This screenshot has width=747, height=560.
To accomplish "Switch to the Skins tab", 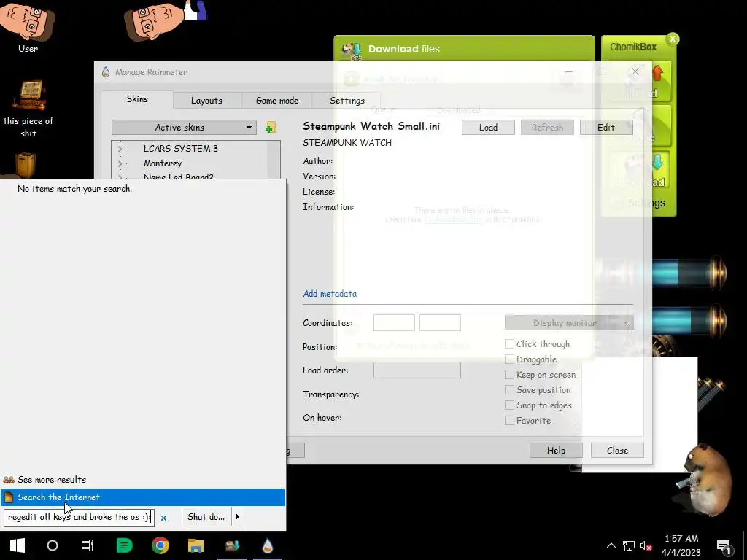I will (137, 99).
